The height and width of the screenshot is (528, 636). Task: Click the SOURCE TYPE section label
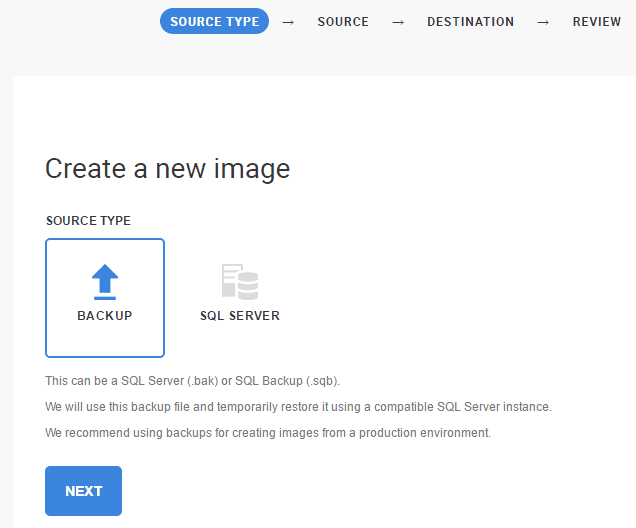coord(88,221)
